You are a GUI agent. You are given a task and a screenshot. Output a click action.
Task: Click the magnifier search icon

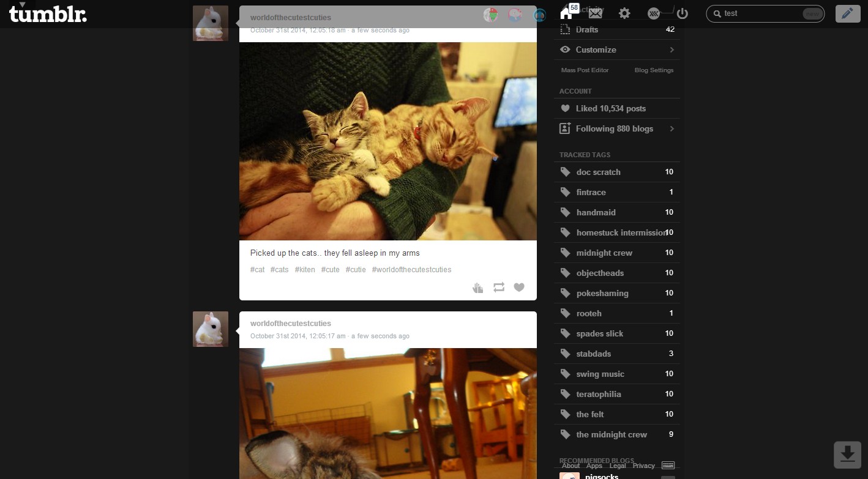point(717,13)
